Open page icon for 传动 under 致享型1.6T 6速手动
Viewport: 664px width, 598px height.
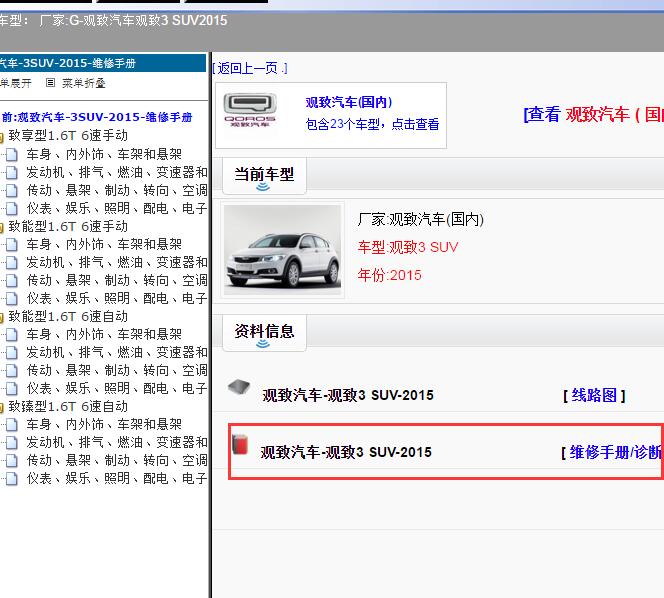tap(12, 191)
